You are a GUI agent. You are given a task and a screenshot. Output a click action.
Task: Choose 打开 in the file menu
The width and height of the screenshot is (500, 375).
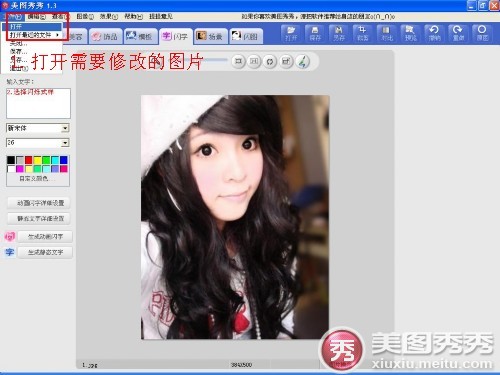coord(32,26)
